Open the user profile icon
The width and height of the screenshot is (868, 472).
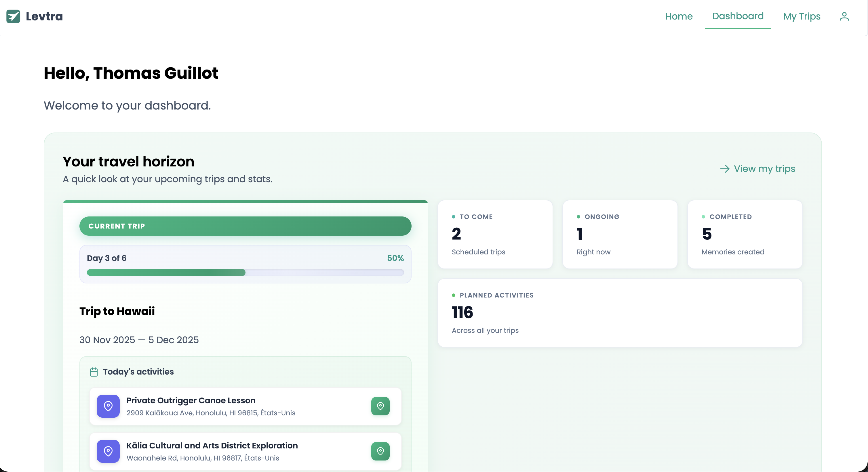(844, 16)
